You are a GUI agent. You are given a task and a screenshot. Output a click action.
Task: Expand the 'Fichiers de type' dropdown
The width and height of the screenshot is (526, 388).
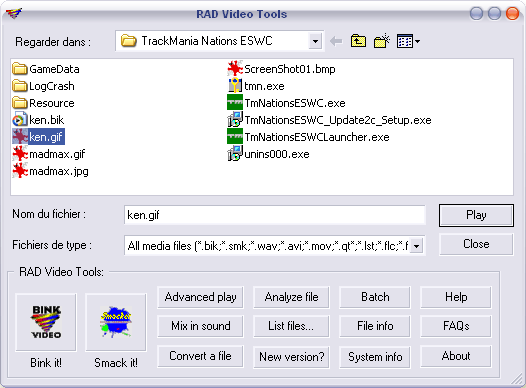[x=416, y=246]
